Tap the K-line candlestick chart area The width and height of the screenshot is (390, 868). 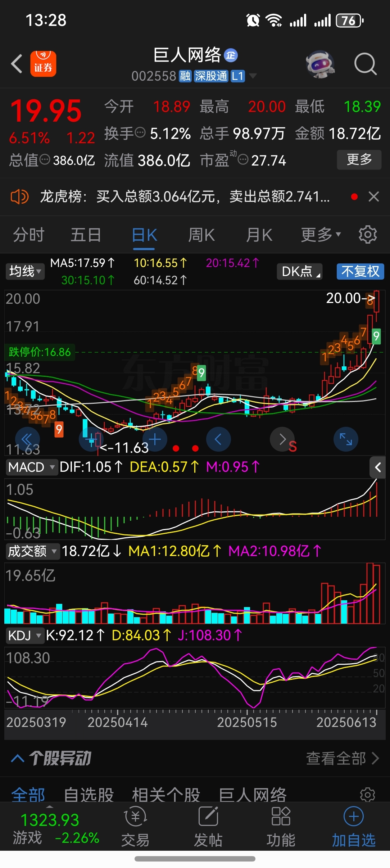(195, 372)
